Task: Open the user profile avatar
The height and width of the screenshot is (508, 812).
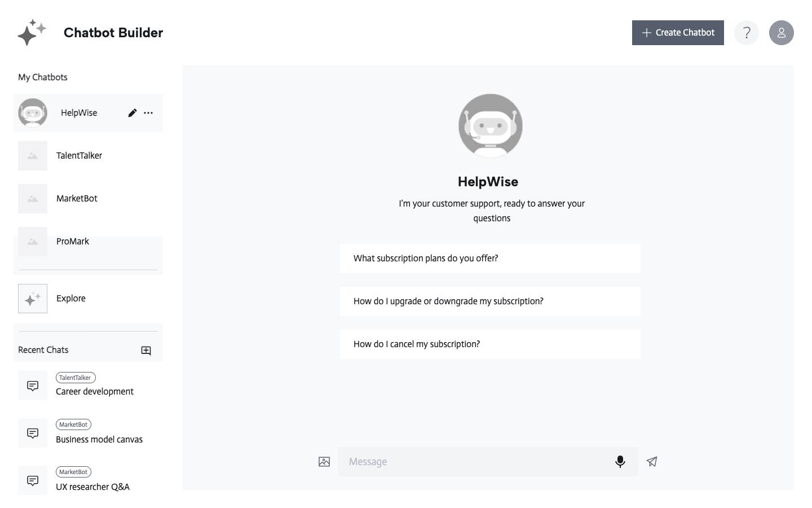Action: (781, 33)
